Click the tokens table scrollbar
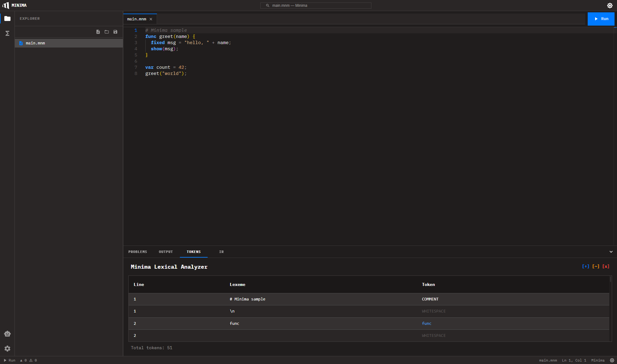Viewport: 617px width, 364px height. (611, 279)
